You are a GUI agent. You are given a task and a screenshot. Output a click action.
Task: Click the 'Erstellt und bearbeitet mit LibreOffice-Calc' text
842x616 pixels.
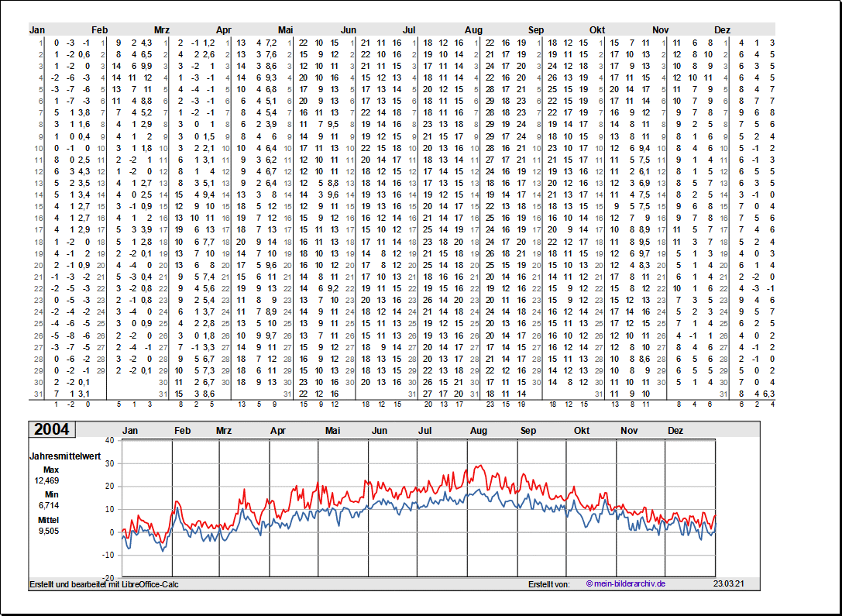tap(104, 584)
